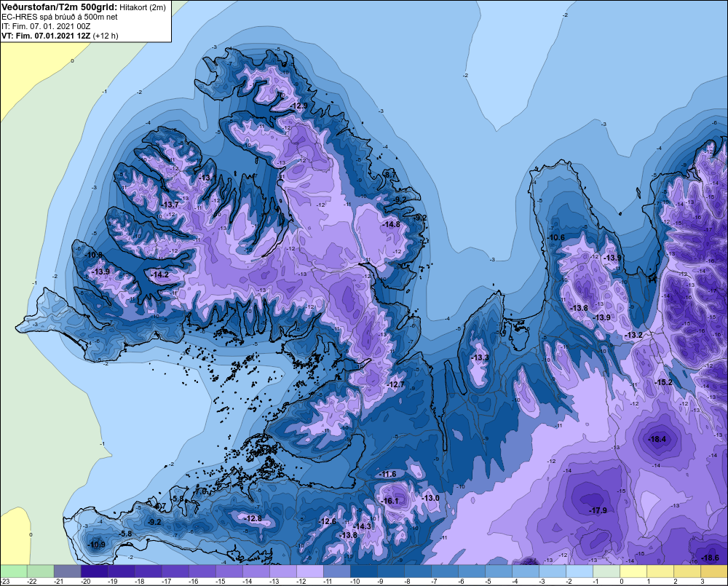
Task: Click legend swatch between -2 and -1
Action: tap(579, 571)
